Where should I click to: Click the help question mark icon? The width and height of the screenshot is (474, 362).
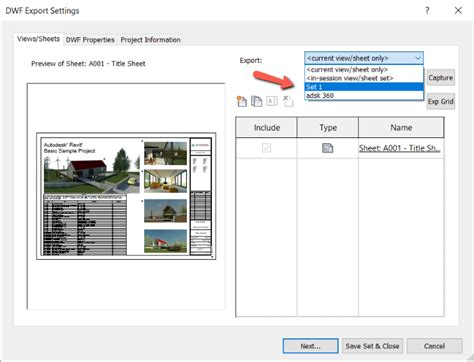pyautogui.click(x=427, y=11)
